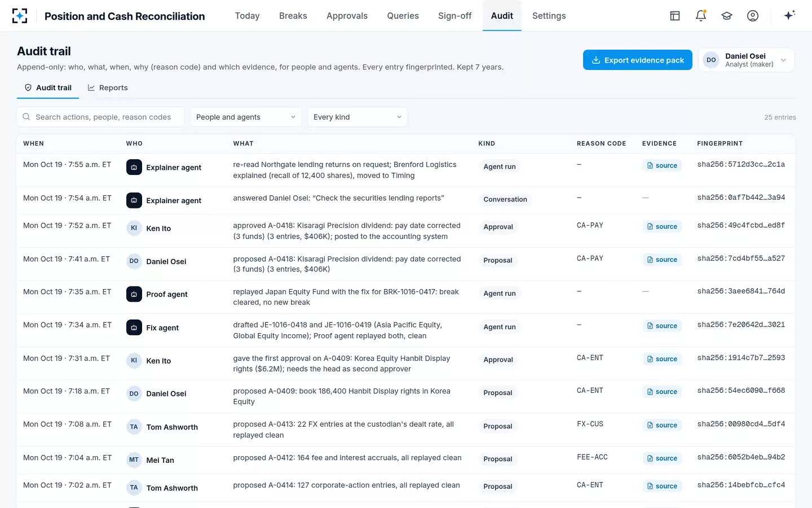
Task: Open source evidence for sha256:5712d3cc entry
Action: tap(662, 165)
